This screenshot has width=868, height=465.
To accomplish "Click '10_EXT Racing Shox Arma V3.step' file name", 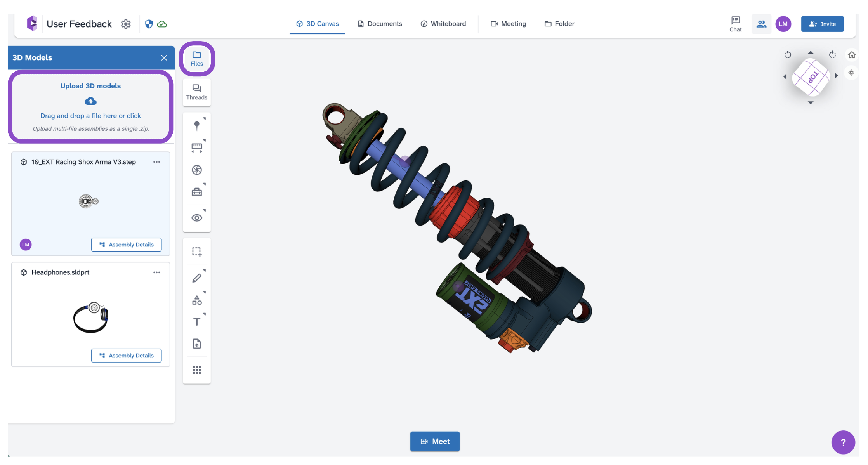I will [x=83, y=162].
